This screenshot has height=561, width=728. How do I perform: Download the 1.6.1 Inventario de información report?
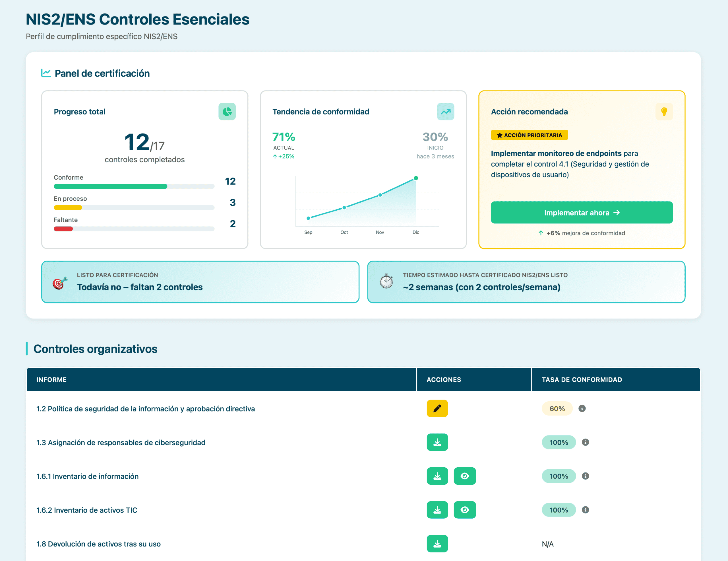click(x=437, y=476)
